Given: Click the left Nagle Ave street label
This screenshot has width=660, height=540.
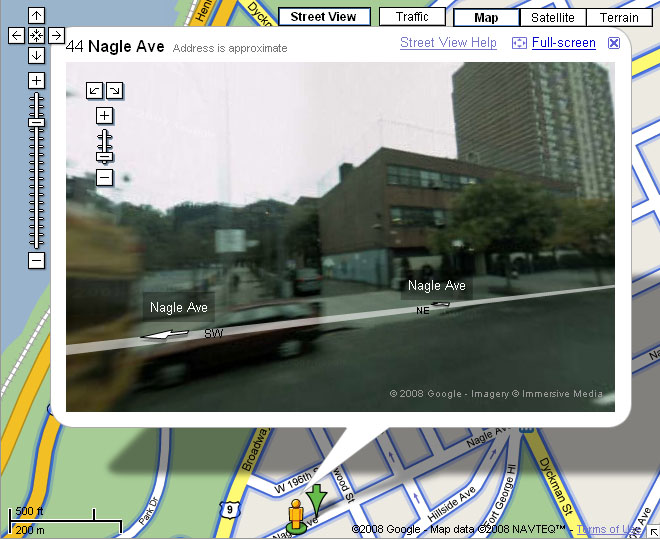Looking at the screenshot, I should pyautogui.click(x=178, y=307).
